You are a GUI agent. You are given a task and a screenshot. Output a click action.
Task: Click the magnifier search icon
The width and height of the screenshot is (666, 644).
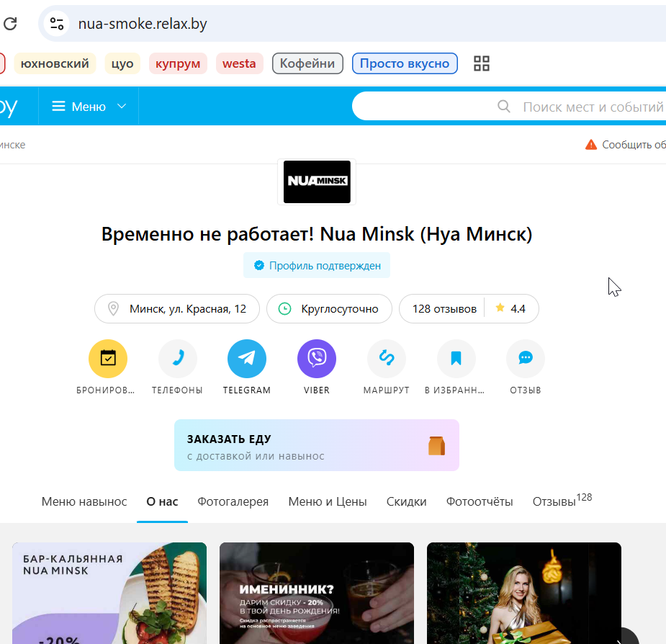pos(504,107)
